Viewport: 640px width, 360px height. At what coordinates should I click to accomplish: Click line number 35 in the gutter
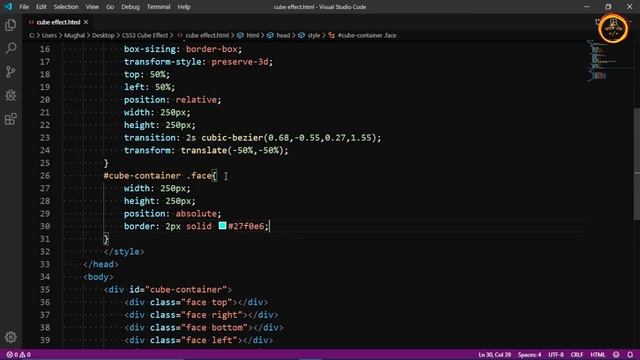[45, 289]
